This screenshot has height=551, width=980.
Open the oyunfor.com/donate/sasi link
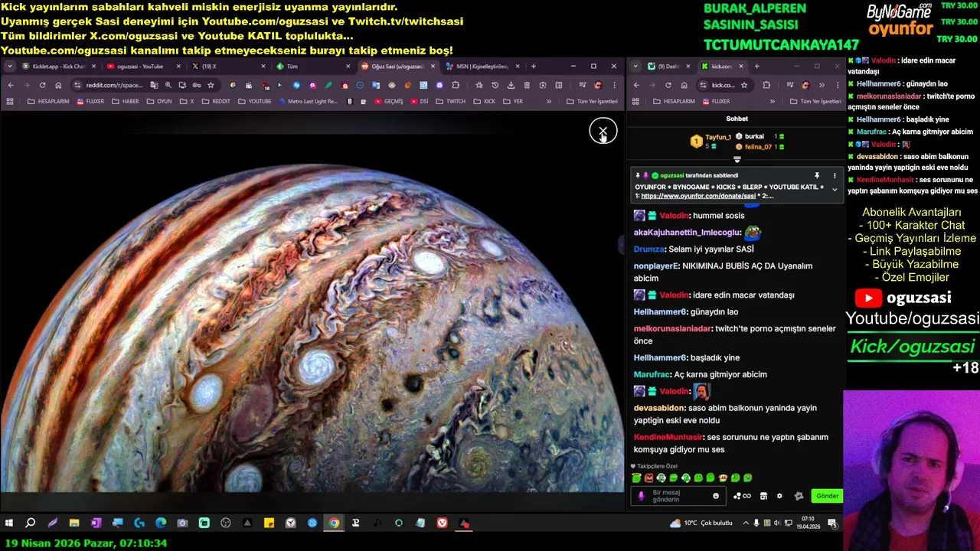pos(698,196)
